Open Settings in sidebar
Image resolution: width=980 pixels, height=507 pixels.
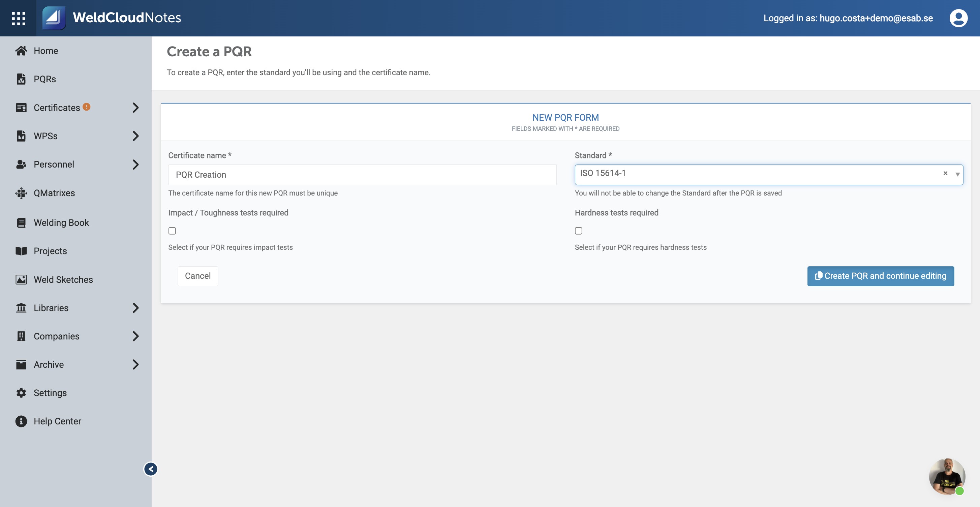pos(50,393)
